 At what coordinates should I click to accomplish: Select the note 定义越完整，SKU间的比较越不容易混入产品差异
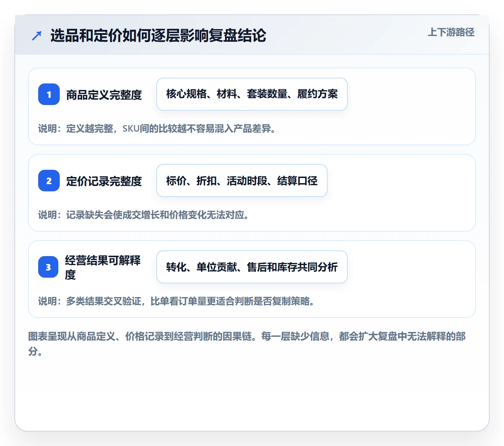(171, 128)
